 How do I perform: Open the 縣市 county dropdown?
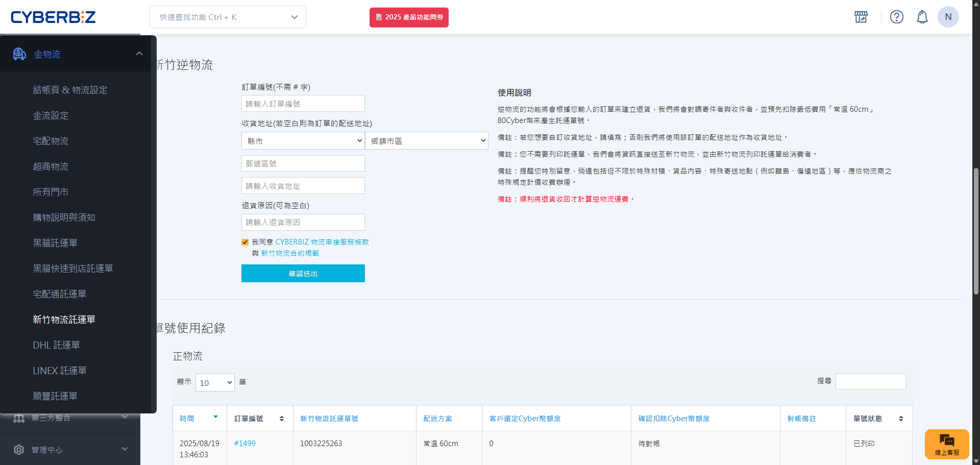point(303,141)
